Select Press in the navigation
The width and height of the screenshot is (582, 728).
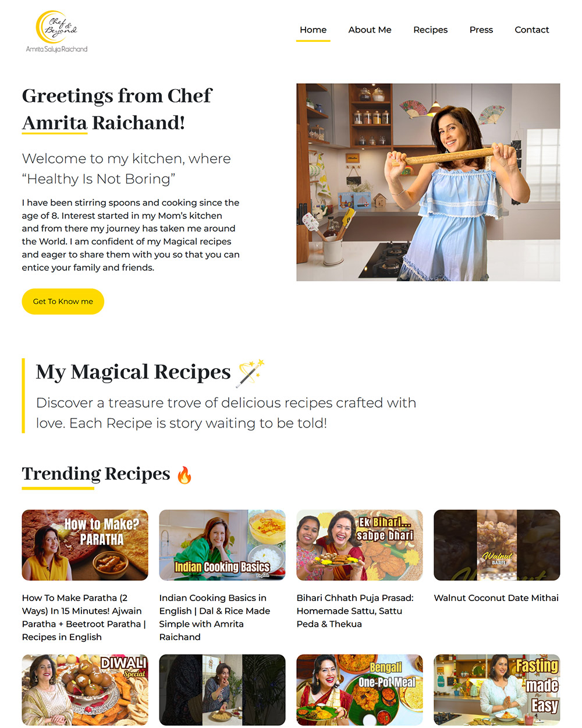point(481,30)
